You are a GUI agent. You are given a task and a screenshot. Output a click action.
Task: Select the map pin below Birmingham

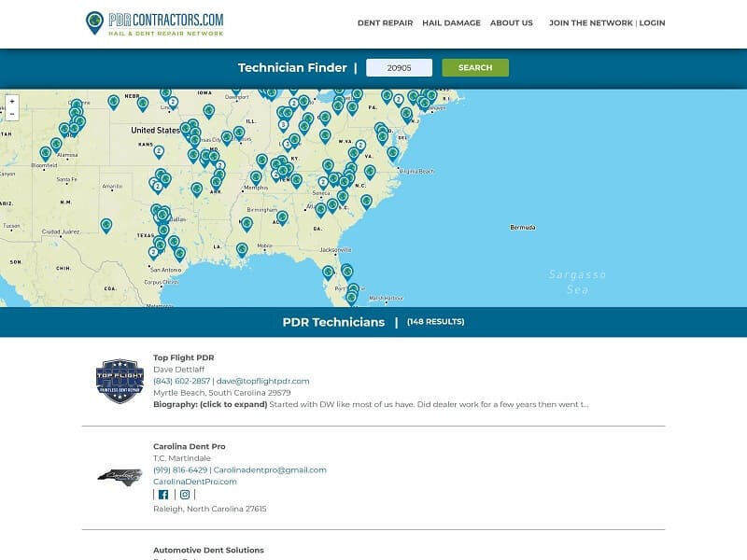tap(282, 218)
